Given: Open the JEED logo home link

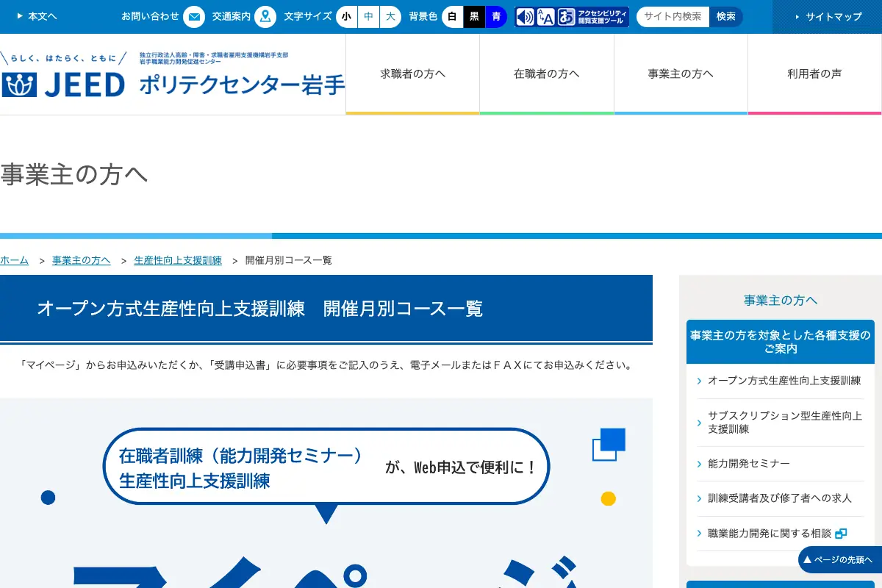Looking at the screenshot, I should (63, 76).
